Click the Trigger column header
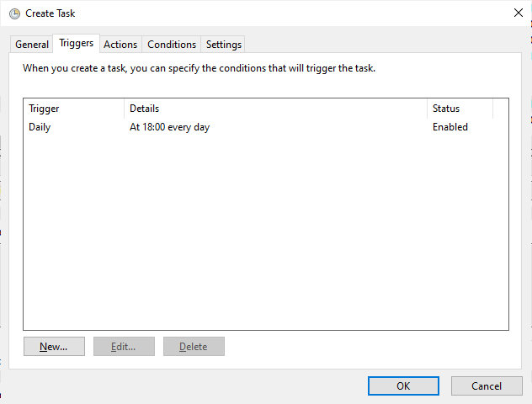532x404 pixels. pos(73,109)
